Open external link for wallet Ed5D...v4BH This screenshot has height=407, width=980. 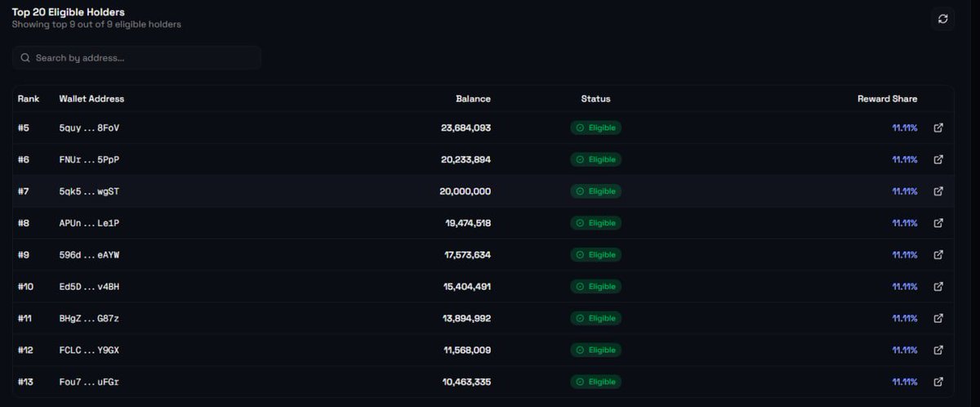pos(938,287)
